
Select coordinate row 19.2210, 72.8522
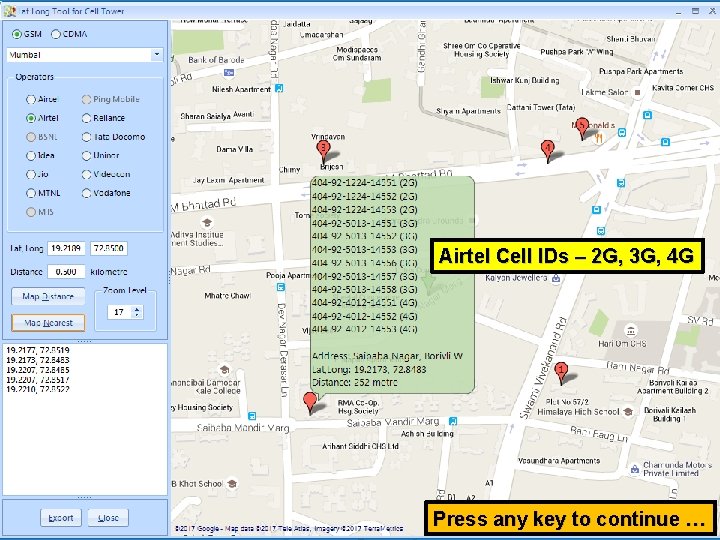(x=38, y=389)
